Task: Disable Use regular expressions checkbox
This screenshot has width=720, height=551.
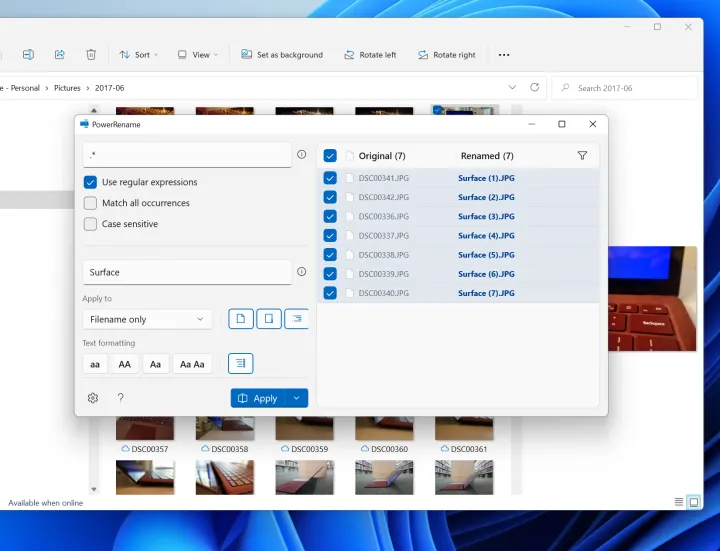Action: [x=91, y=182]
